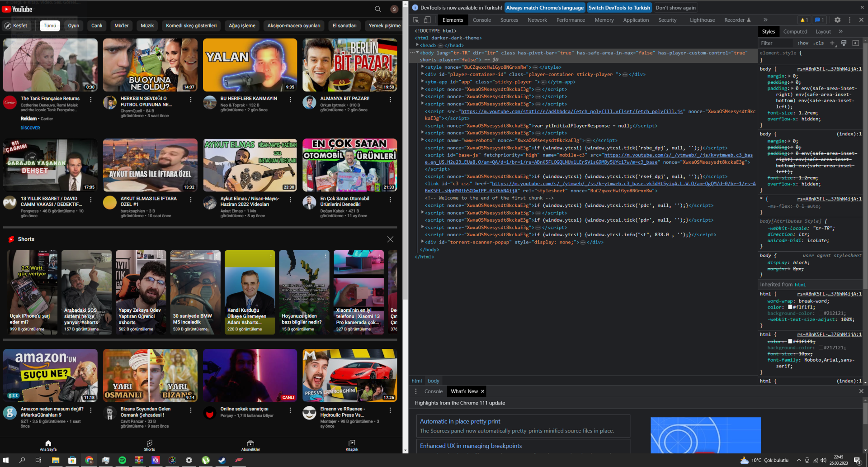Screen dimensions: 868x467
Task: Select the Keşfet chip
Action: pyautogui.click(x=16, y=26)
